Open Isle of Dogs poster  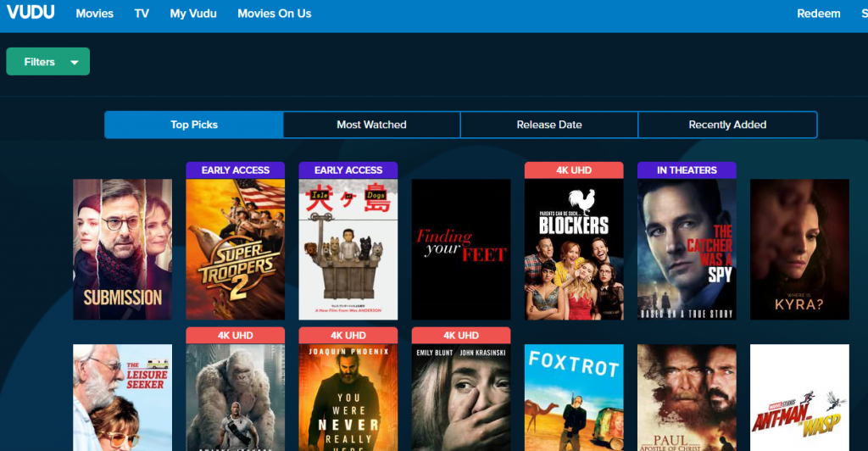click(348, 249)
